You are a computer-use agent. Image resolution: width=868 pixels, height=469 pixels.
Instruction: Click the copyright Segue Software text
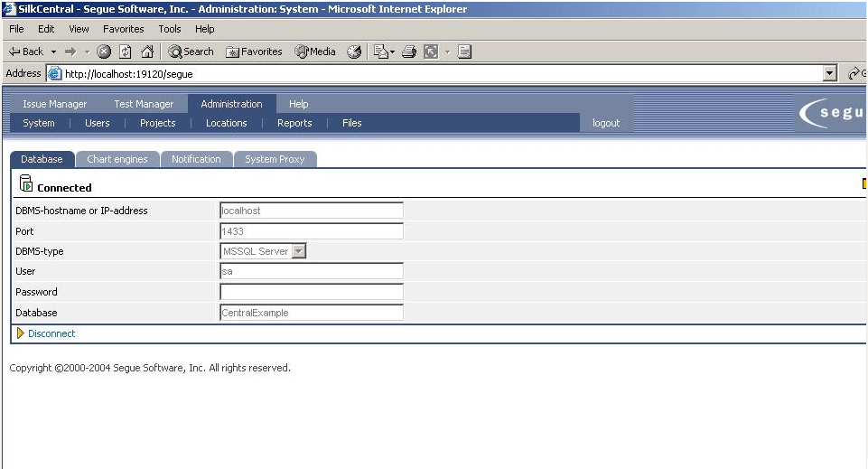pos(150,368)
